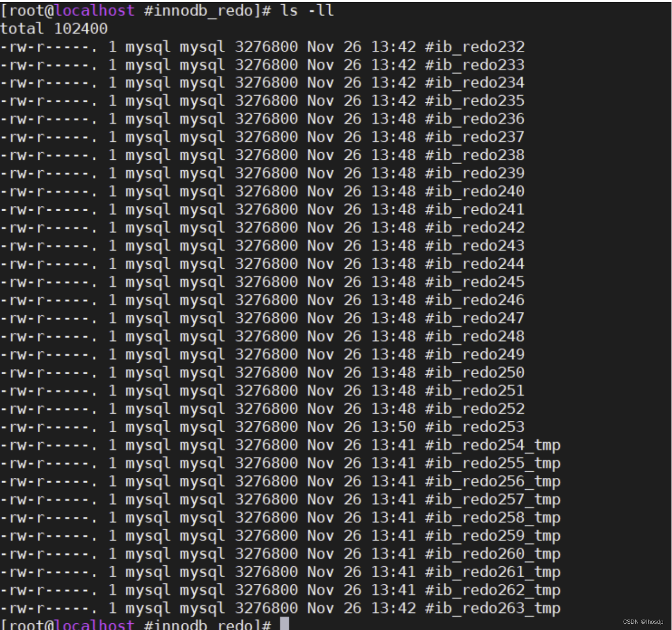Click the filename #ib_redo244

tap(475, 265)
